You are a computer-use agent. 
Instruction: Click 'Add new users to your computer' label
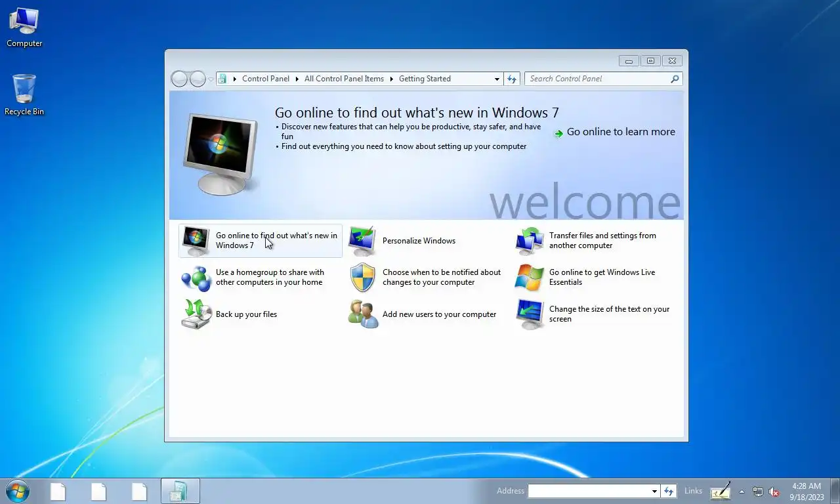pyautogui.click(x=439, y=314)
